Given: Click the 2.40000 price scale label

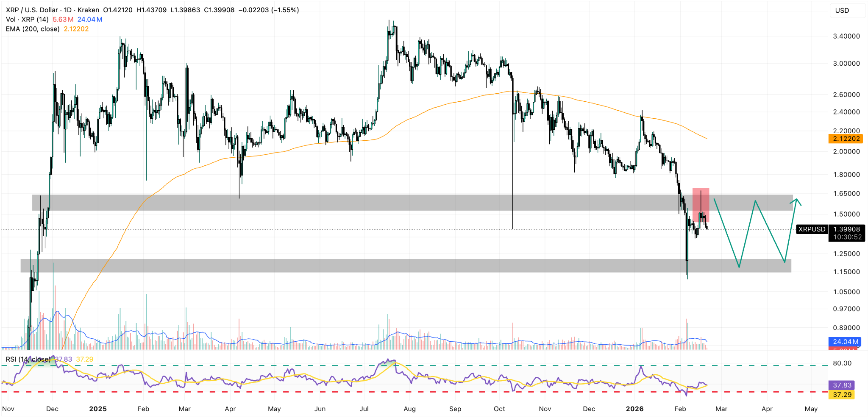Looking at the screenshot, I should click(846, 112).
